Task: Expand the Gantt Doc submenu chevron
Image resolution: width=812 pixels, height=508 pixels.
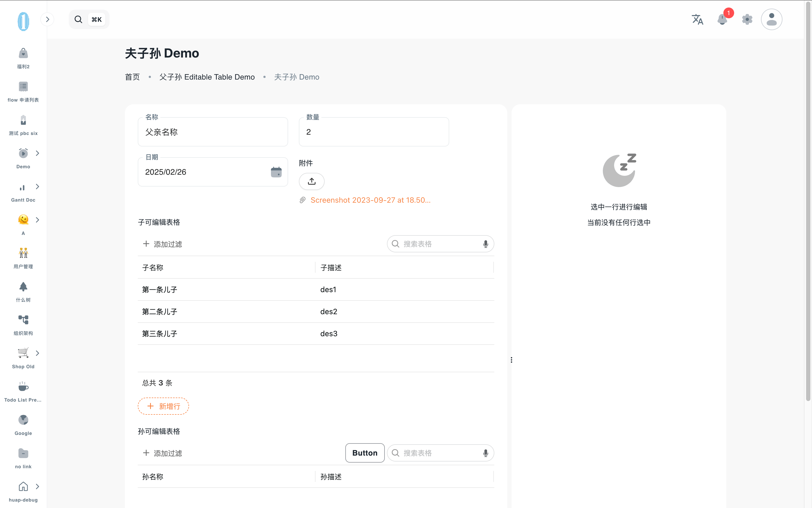Action: pos(37,187)
